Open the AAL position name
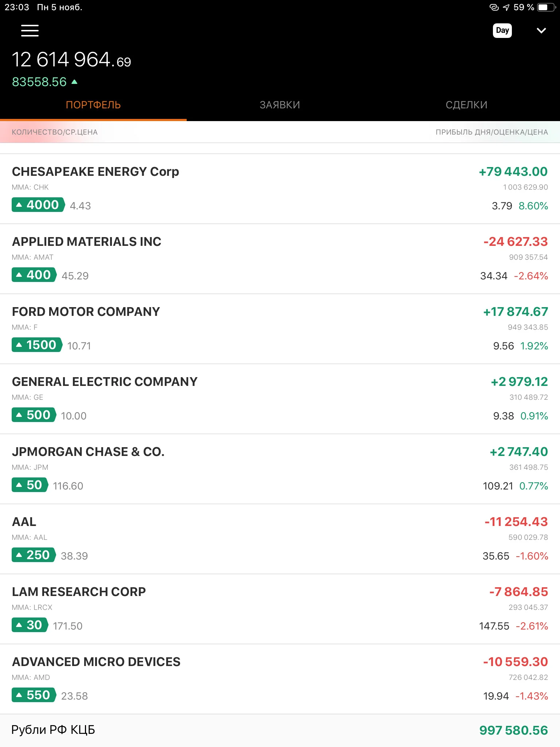Image resolution: width=560 pixels, height=747 pixels. point(24,522)
